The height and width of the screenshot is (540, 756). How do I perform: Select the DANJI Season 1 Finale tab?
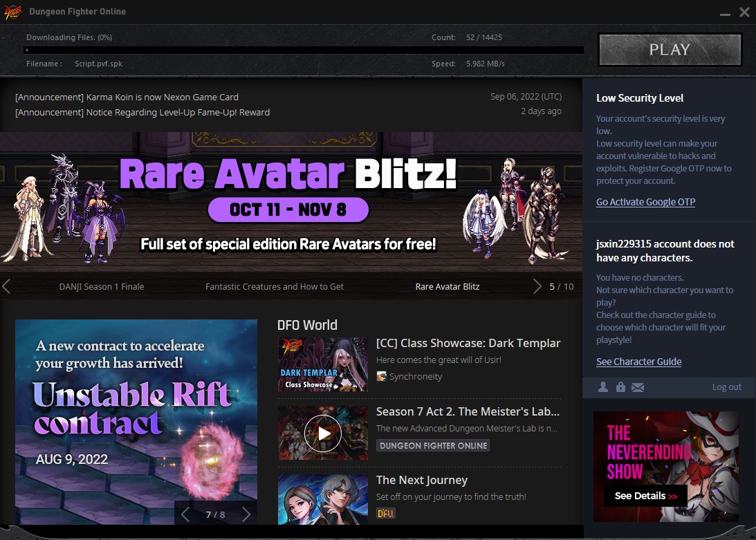point(101,286)
